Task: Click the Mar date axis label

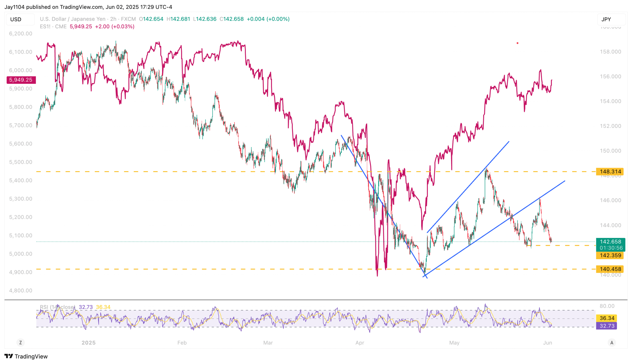Action: pyautogui.click(x=268, y=343)
